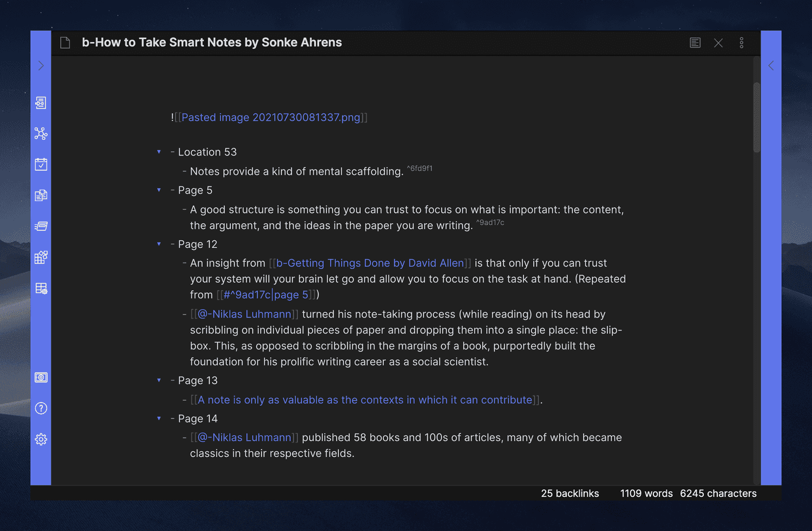The width and height of the screenshot is (812, 531).
Task: Open today's daily note calendar icon
Action: (41, 164)
